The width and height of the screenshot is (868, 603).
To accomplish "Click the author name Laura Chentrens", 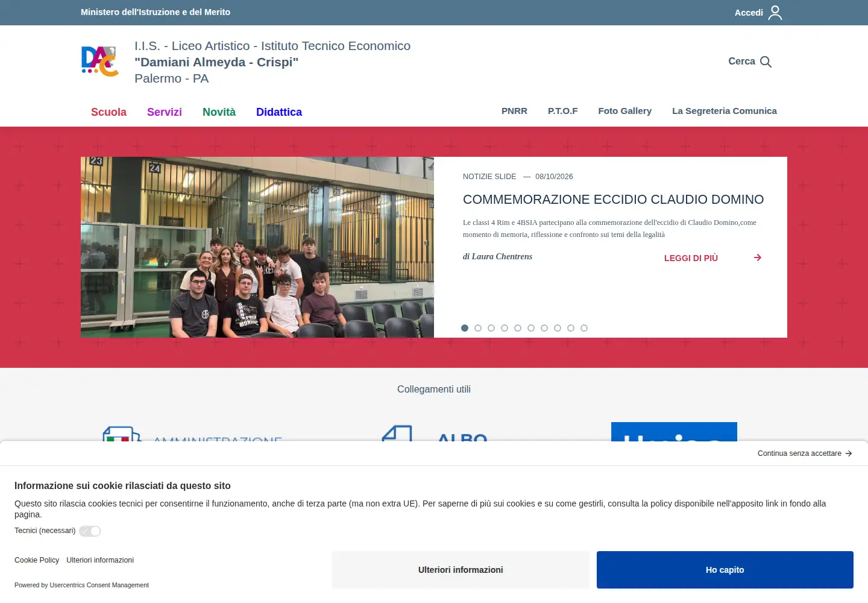I will [502, 256].
